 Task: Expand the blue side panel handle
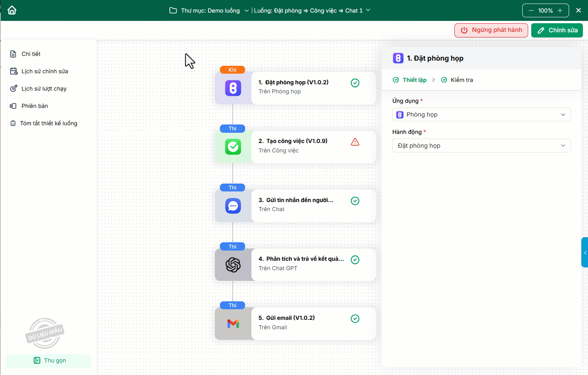click(x=585, y=252)
